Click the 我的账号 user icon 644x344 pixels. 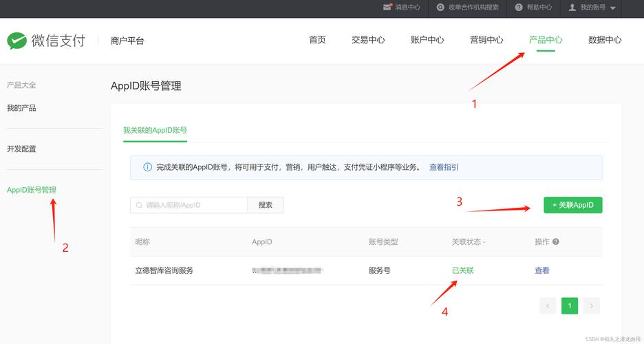tap(572, 8)
